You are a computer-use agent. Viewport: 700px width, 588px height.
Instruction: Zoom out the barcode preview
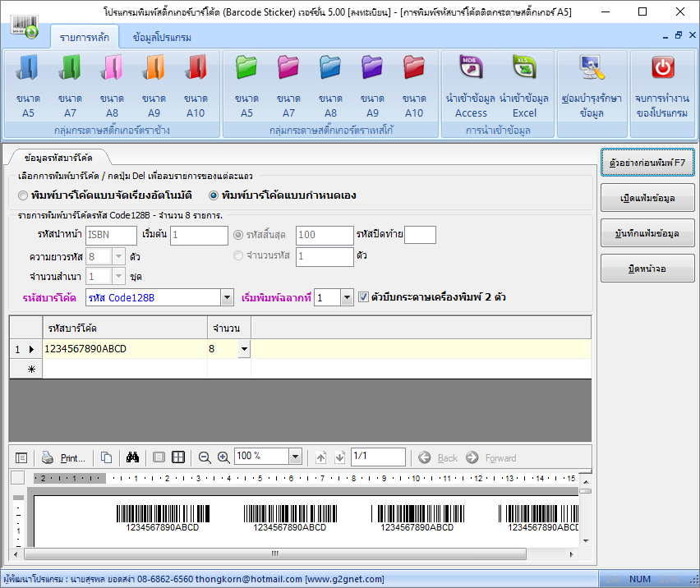(x=205, y=457)
